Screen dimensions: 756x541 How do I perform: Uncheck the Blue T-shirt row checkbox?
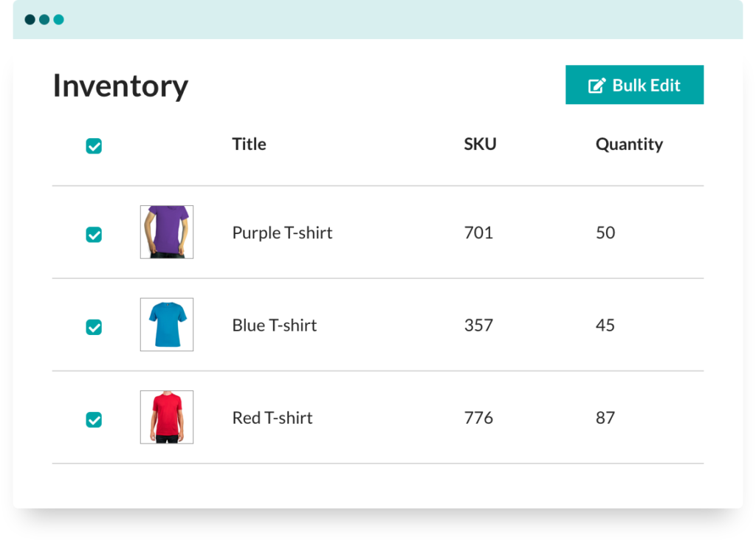point(94,327)
